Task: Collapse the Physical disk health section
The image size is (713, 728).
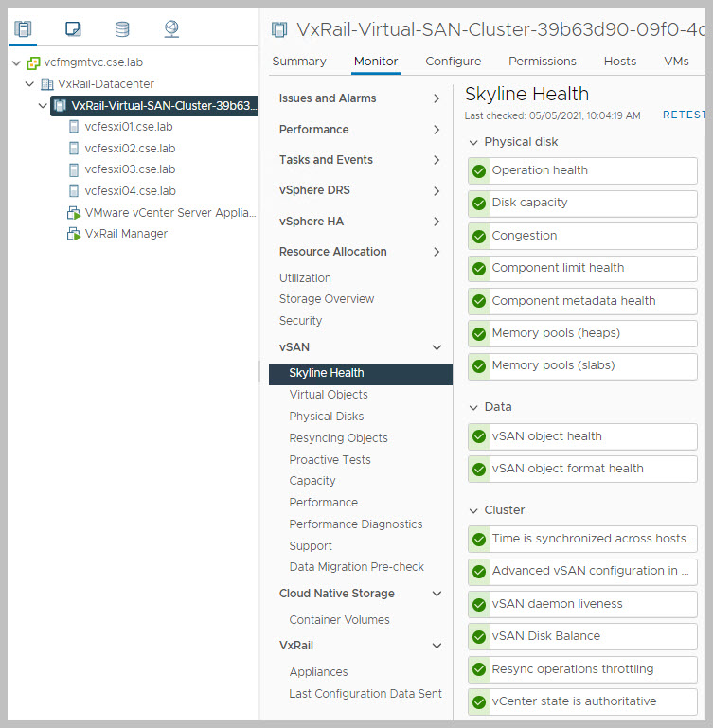Action: (x=474, y=142)
